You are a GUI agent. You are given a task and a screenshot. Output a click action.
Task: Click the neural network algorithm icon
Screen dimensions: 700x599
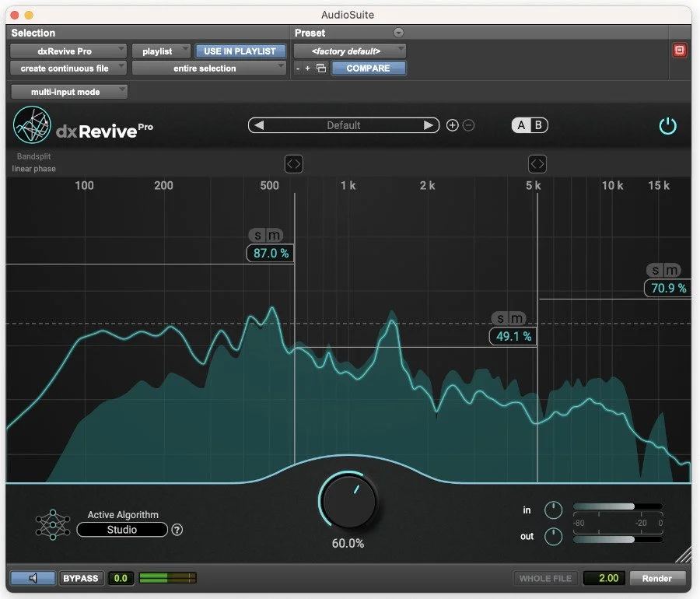click(53, 524)
